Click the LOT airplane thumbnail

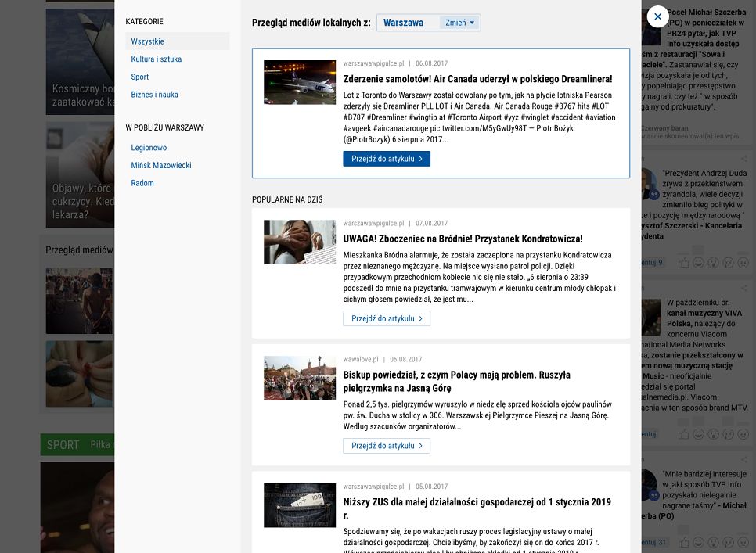(300, 82)
